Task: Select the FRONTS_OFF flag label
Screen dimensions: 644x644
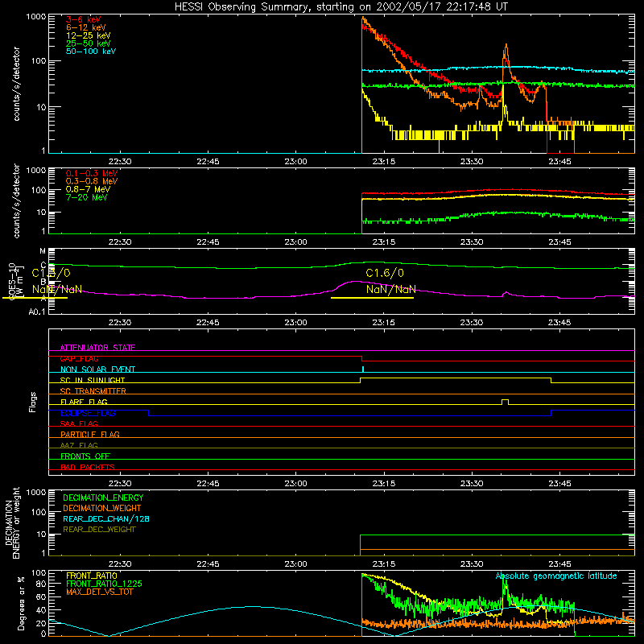Action: tap(85, 456)
